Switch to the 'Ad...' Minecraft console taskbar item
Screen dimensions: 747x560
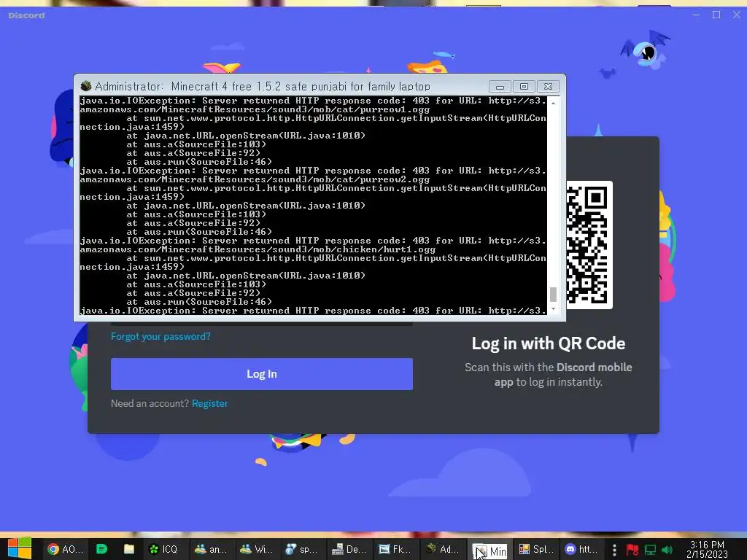tap(441, 549)
